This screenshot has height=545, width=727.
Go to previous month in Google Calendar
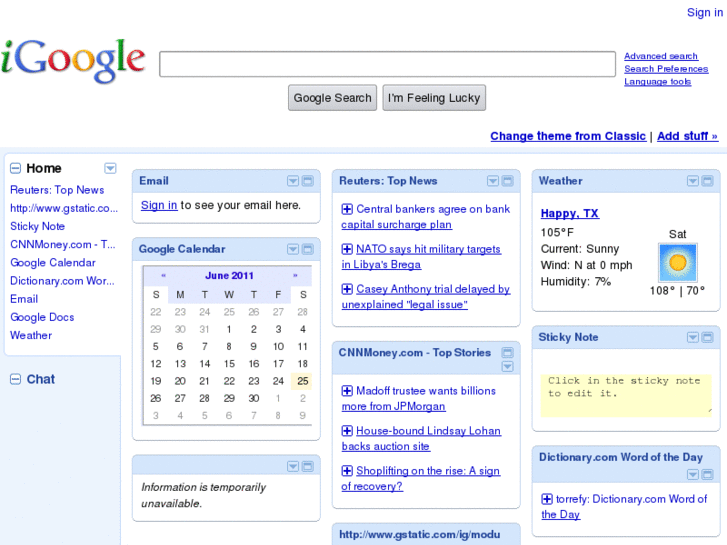click(164, 276)
